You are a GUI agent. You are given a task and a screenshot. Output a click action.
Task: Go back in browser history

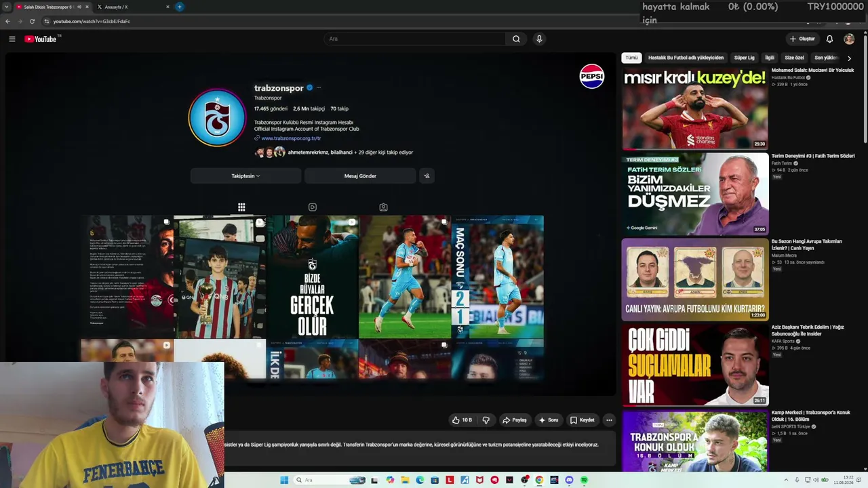pos(7,21)
